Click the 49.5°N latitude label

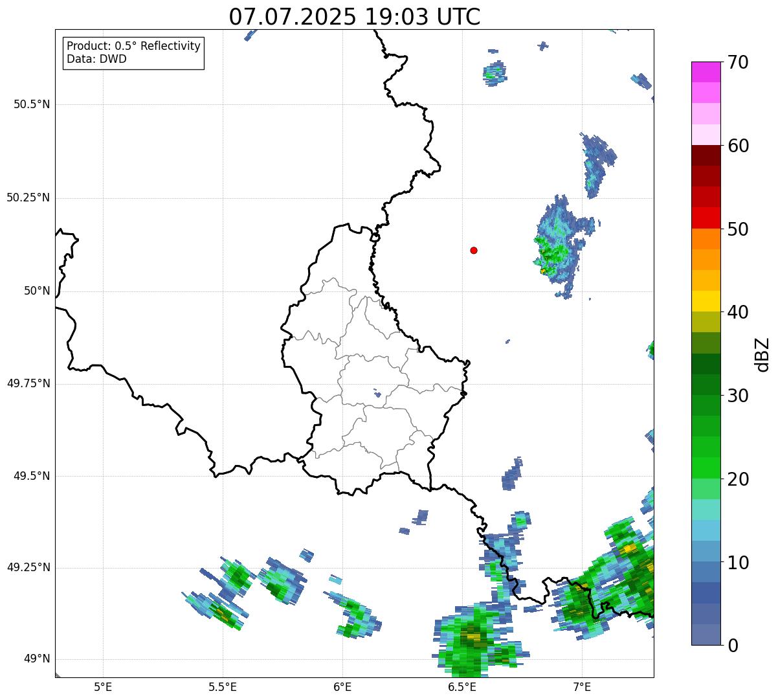point(32,476)
